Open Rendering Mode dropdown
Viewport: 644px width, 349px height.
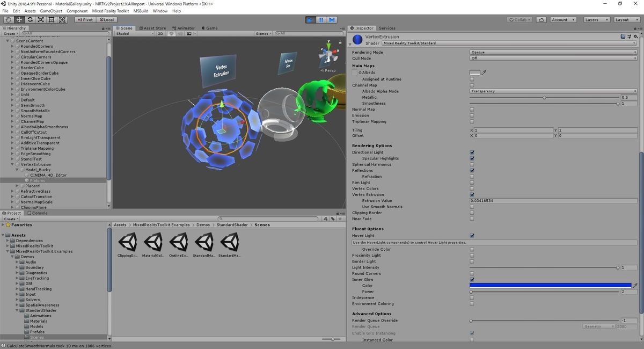(x=553, y=53)
